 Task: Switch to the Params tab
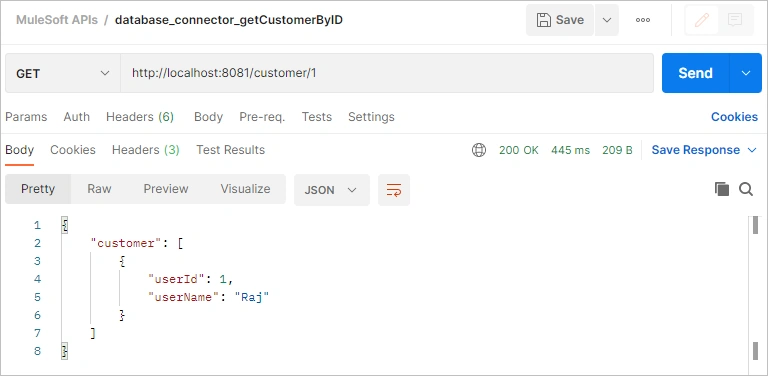click(x=26, y=117)
